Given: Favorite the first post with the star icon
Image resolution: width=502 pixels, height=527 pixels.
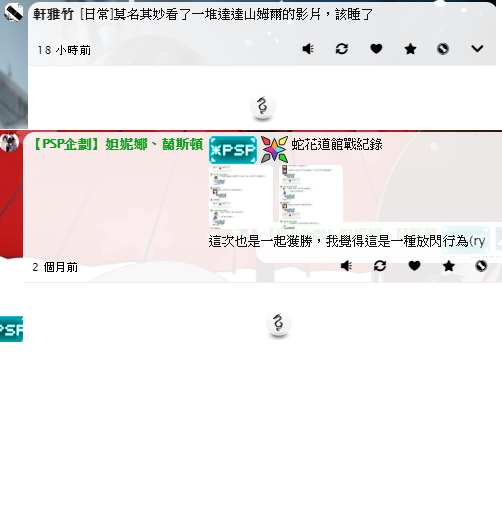Looking at the screenshot, I should pos(410,49).
